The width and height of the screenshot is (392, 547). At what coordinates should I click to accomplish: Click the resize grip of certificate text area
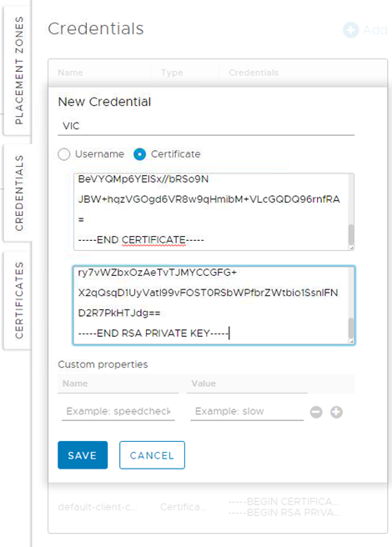pos(351,248)
